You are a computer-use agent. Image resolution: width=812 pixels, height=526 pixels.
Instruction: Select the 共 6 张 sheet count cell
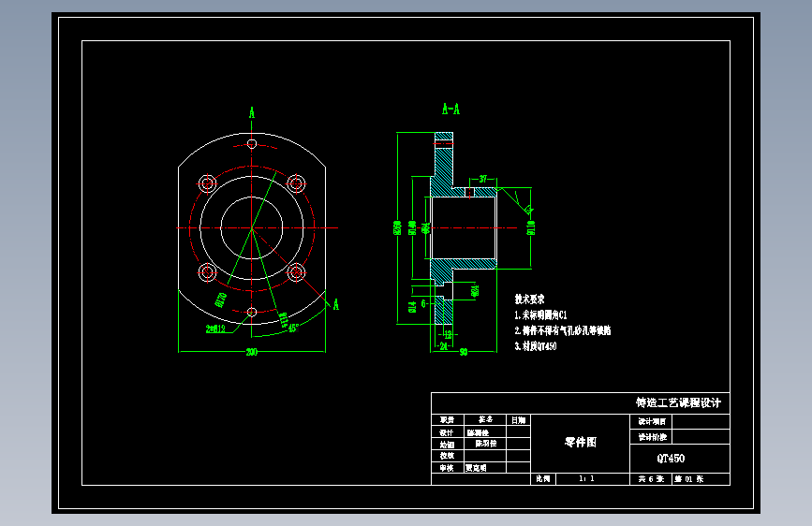click(651, 479)
